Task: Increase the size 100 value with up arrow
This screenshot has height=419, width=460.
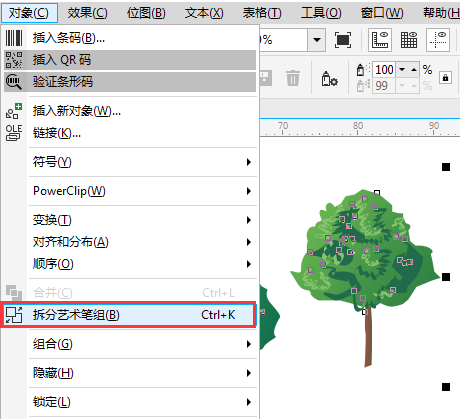Action: pyautogui.click(x=414, y=70)
